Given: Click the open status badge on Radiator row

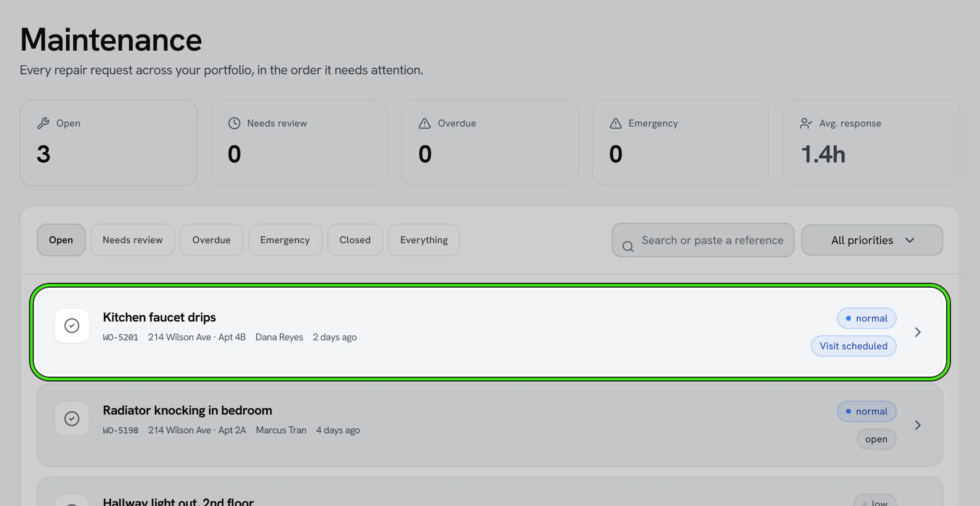Looking at the screenshot, I should [876, 439].
